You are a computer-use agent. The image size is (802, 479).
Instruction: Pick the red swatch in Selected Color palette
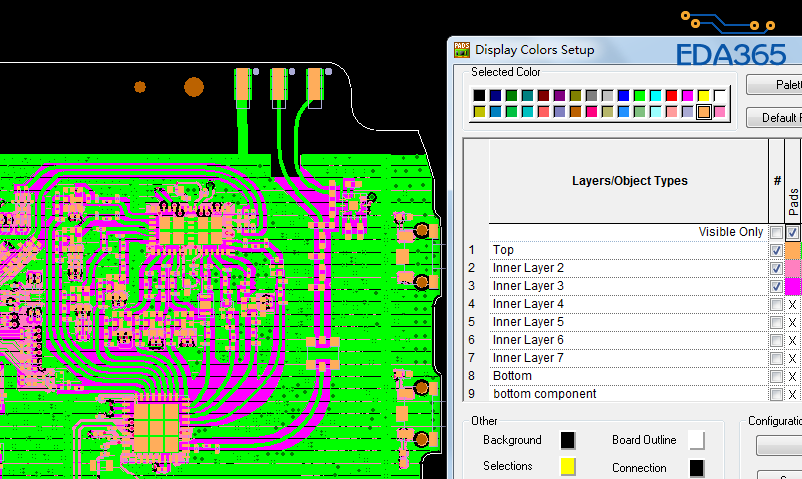click(672, 95)
